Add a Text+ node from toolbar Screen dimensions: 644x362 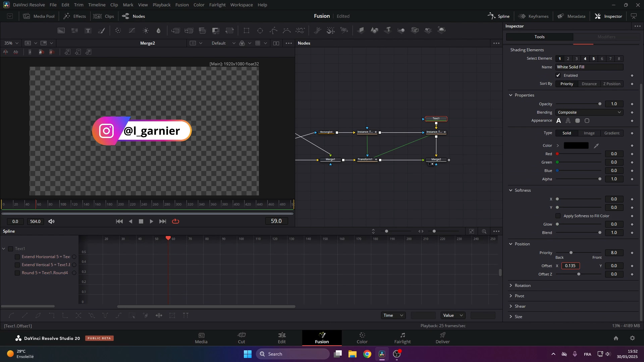(88, 31)
